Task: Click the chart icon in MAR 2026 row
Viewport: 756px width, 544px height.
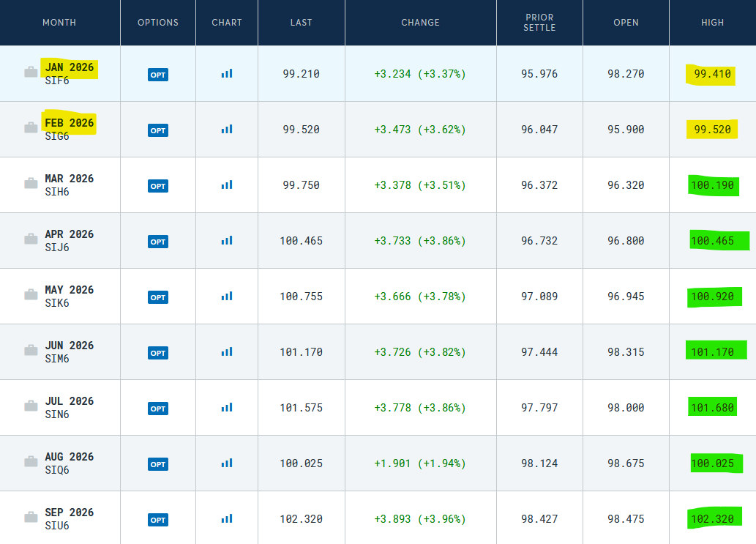Action: click(x=227, y=185)
